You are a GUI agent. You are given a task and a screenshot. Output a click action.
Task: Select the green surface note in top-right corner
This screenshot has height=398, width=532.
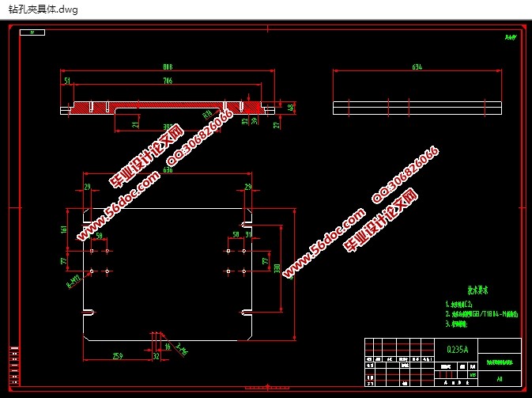509,37
